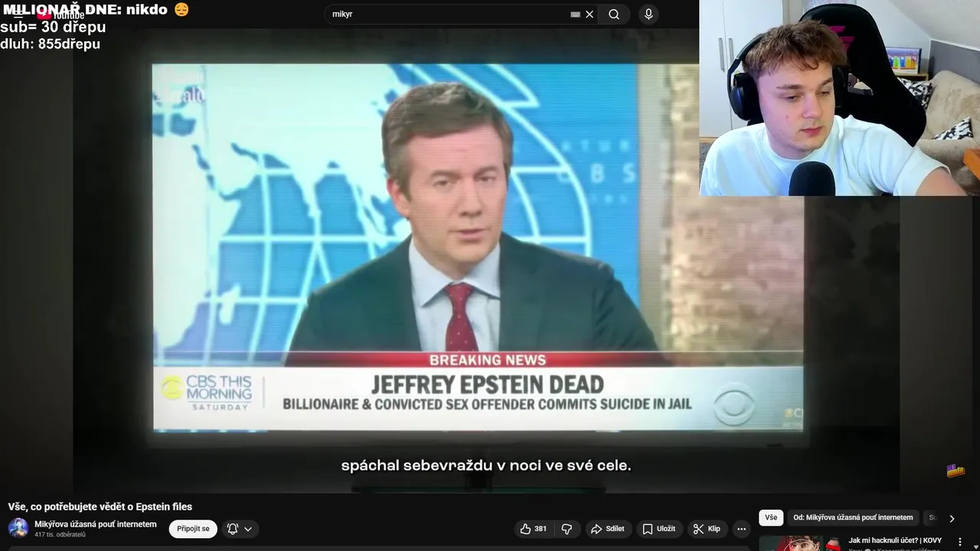
Task: Open the YouTube home logo
Action: pos(60,15)
